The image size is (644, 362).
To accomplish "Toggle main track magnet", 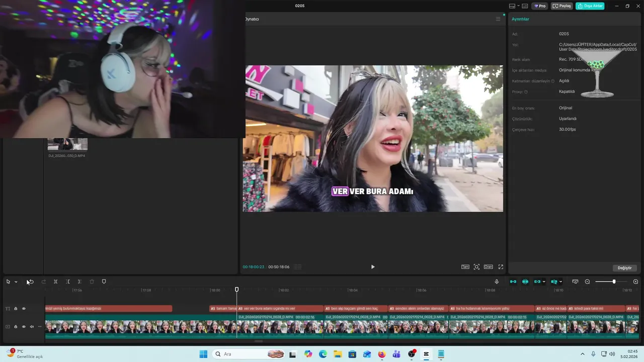I will [513, 282].
